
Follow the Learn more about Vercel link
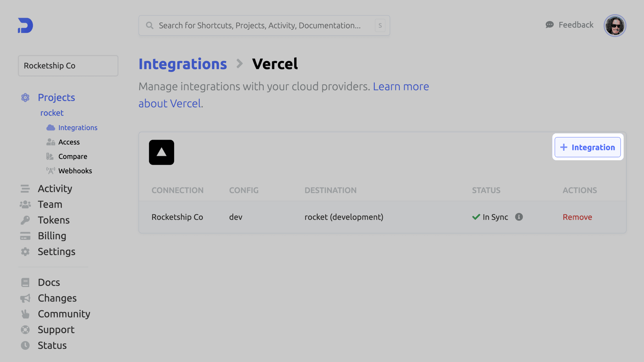coord(401,86)
